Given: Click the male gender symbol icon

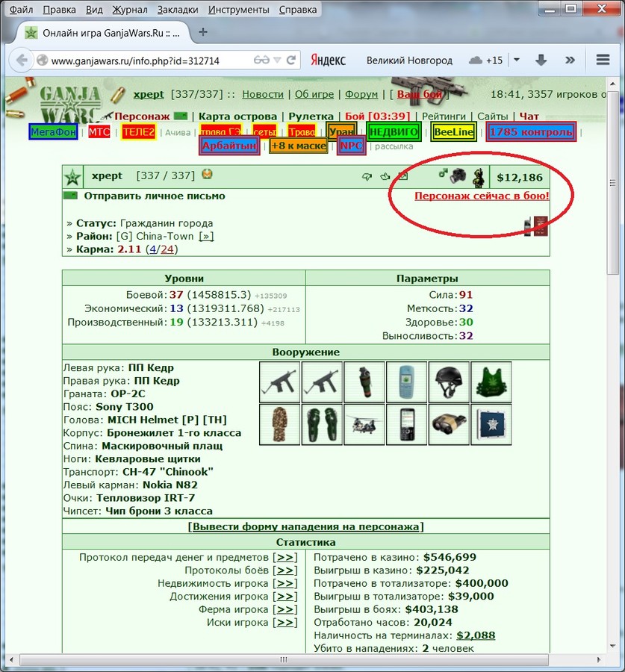Looking at the screenshot, I should (x=443, y=173).
